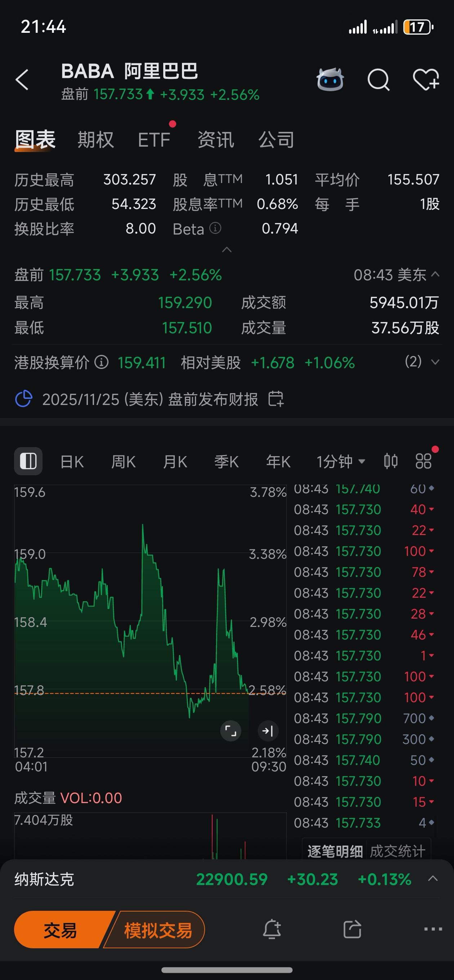The height and width of the screenshot is (980, 454).
Task: Open the 1分钟 interval dropdown
Action: click(x=341, y=462)
